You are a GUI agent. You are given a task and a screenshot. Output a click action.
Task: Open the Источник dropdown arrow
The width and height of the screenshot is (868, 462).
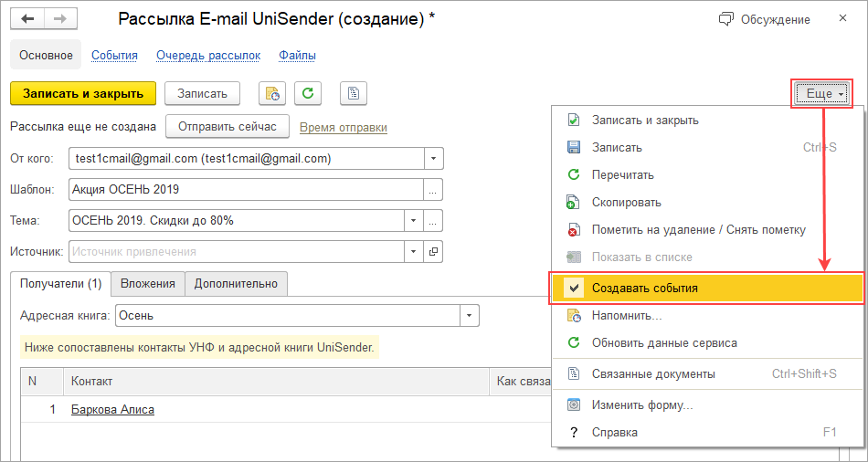coord(413,251)
